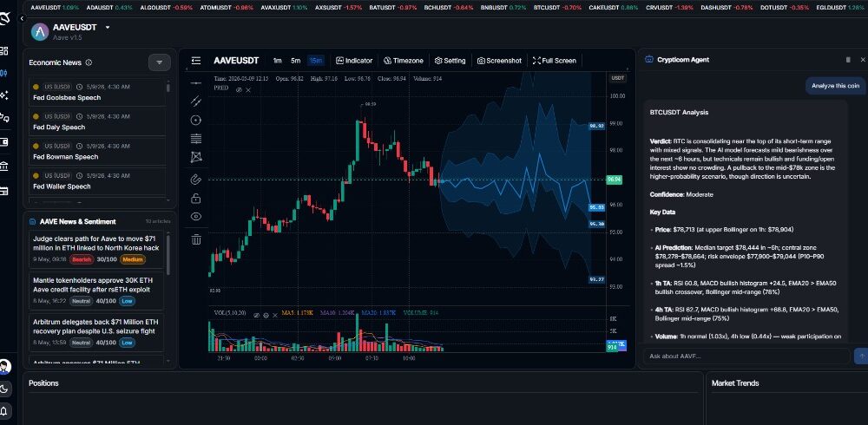868x425 pixels.
Task: Select the wave pattern drawing tool
Action: [196, 157]
